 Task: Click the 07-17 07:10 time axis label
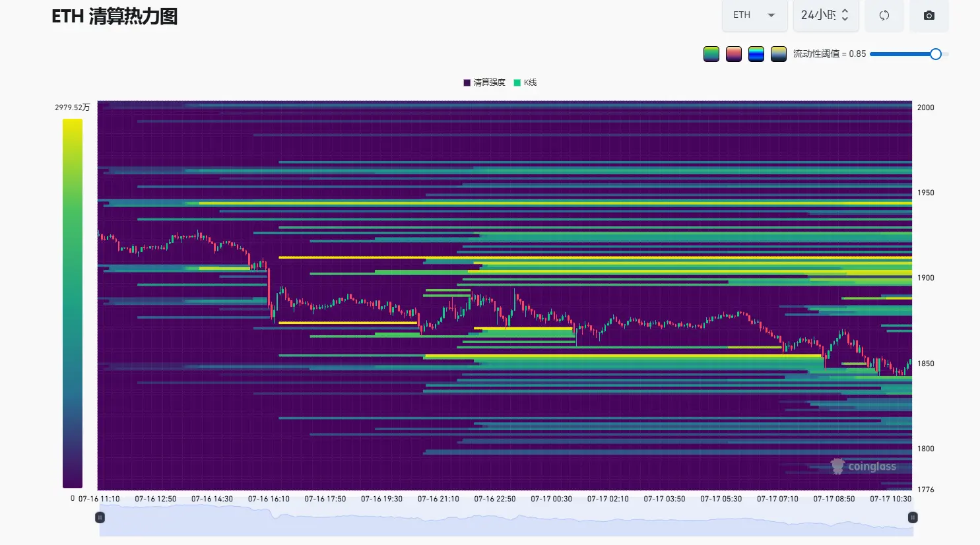point(777,499)
